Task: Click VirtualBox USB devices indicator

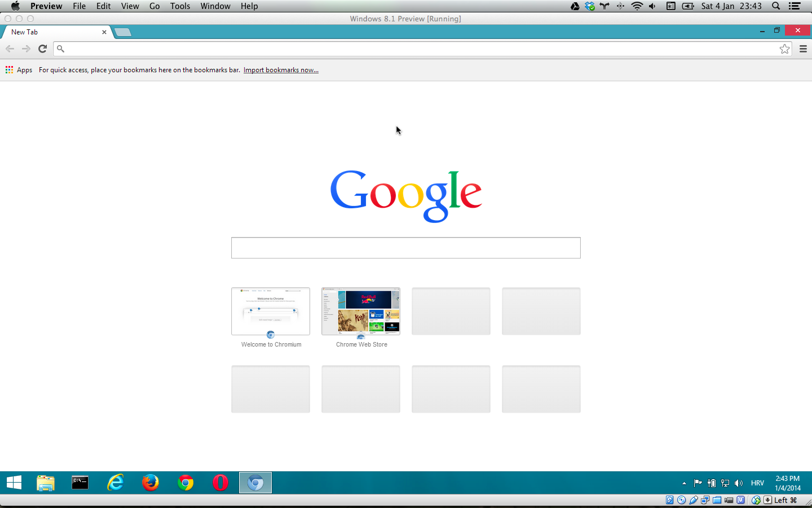Action: click(x=694, y=500)
